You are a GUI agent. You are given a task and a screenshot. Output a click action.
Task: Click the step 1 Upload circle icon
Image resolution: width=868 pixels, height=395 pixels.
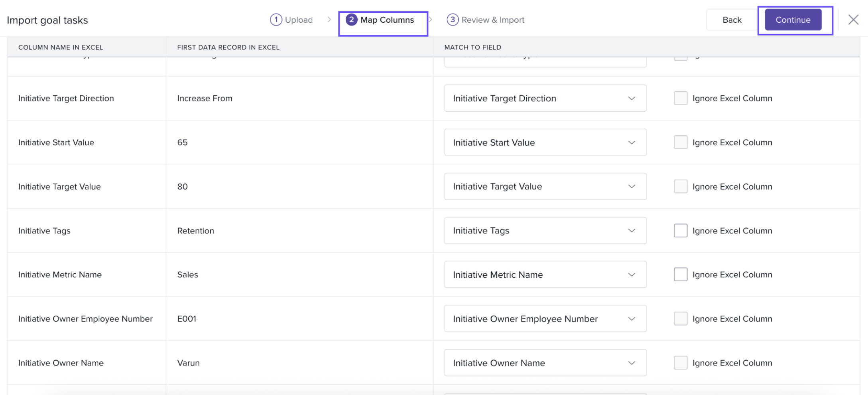coord(276,20)
